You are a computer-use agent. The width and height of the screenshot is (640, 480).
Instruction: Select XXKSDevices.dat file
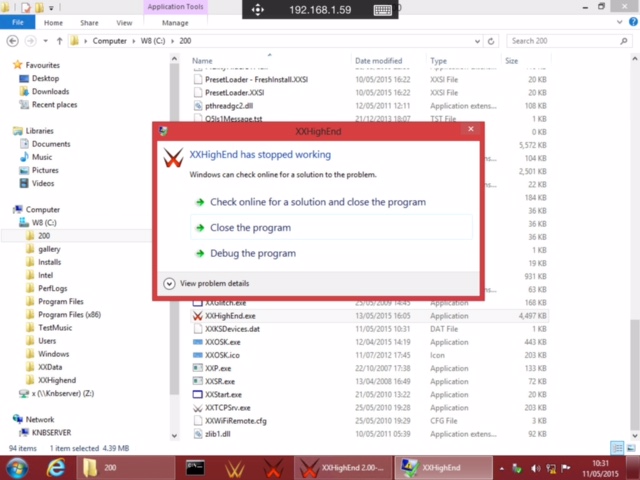pos(232,329)
